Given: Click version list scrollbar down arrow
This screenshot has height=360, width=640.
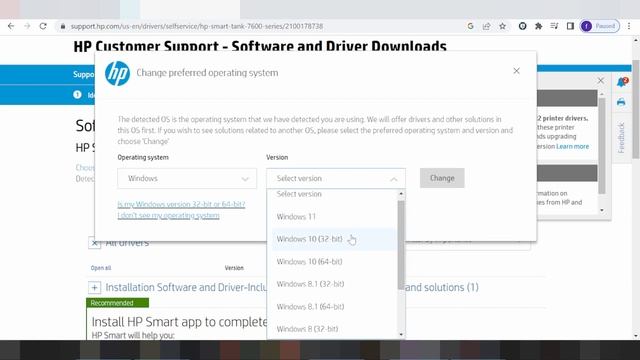Looking at the screenshot, I should tap(401, 335).
